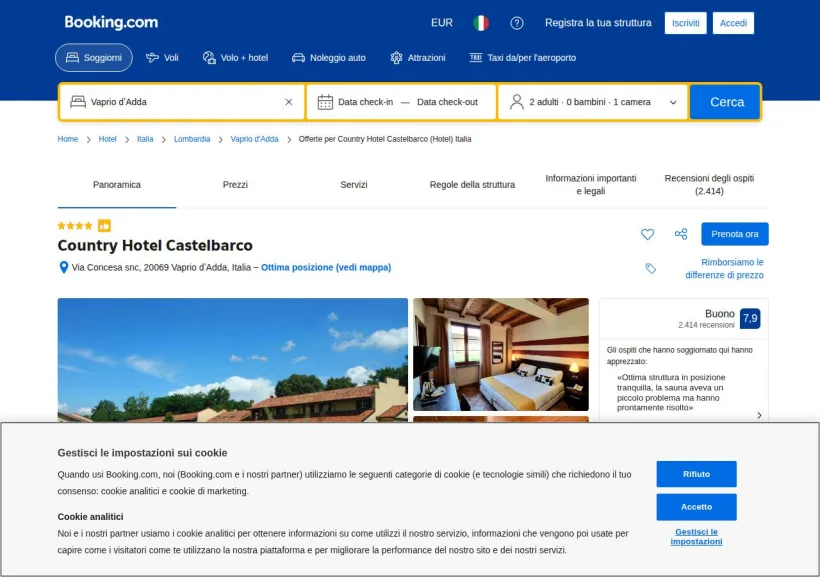The width and height of the screenshot is (820, 577).
Task: Go to Hotel breadcrumb
Action: tap(107, 139)
